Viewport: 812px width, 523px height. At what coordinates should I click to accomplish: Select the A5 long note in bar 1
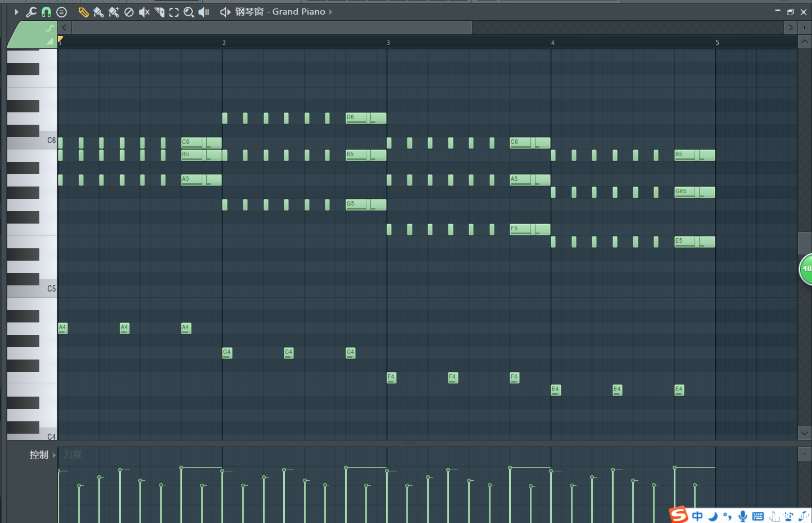click(x=201, y=180)
